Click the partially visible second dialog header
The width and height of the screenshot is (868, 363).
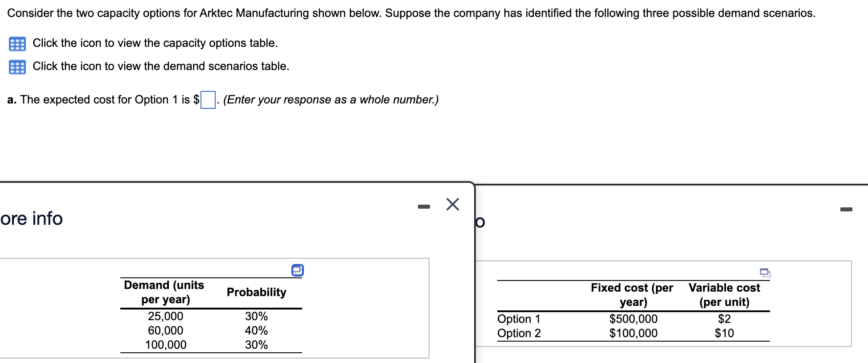point(481,222)
